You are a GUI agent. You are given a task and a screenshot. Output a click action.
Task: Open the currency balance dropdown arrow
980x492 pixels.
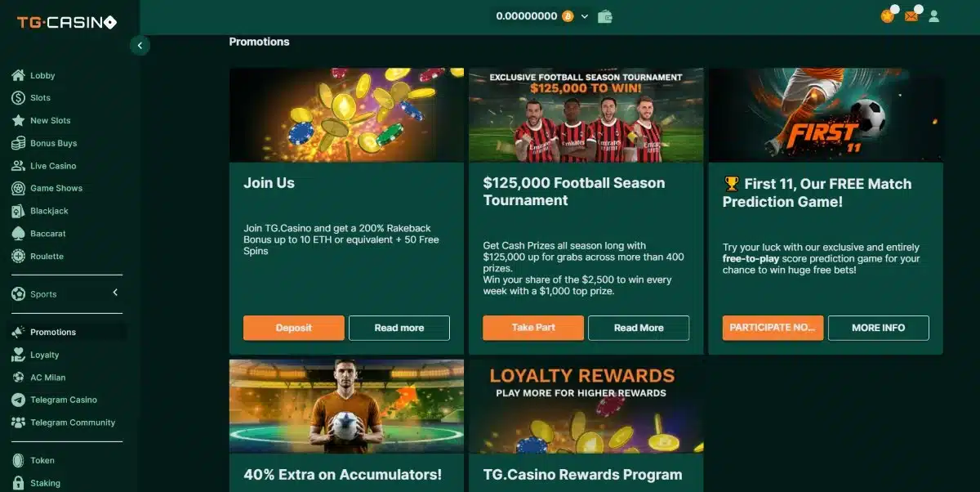pyautogui.click(x=585, y=16)
